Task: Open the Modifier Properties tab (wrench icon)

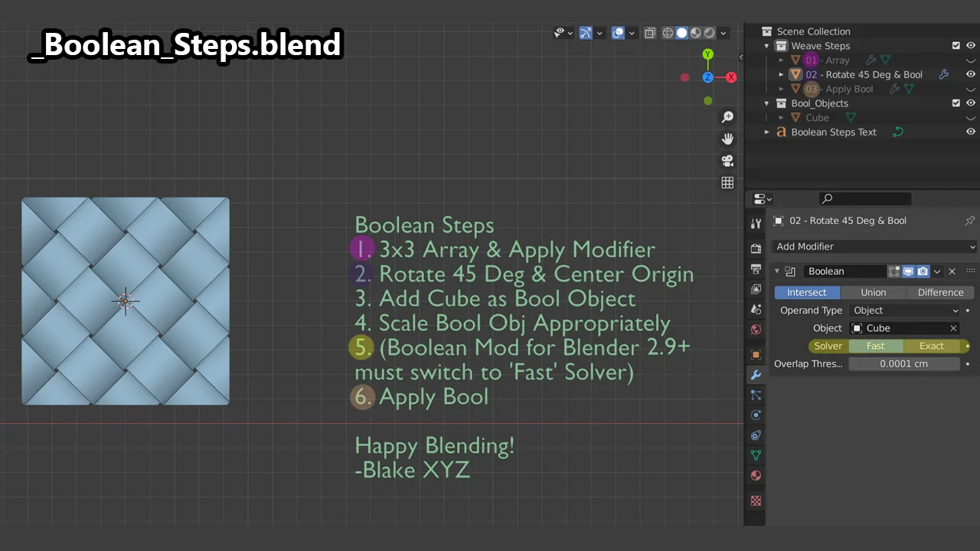Action: tap(756, 374)
